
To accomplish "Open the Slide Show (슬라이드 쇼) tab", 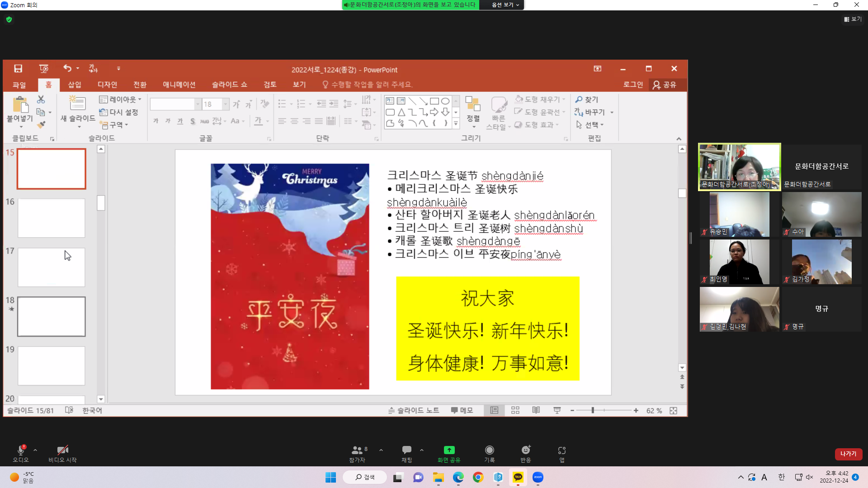I will pyautogui.click(x=230, y=84).
